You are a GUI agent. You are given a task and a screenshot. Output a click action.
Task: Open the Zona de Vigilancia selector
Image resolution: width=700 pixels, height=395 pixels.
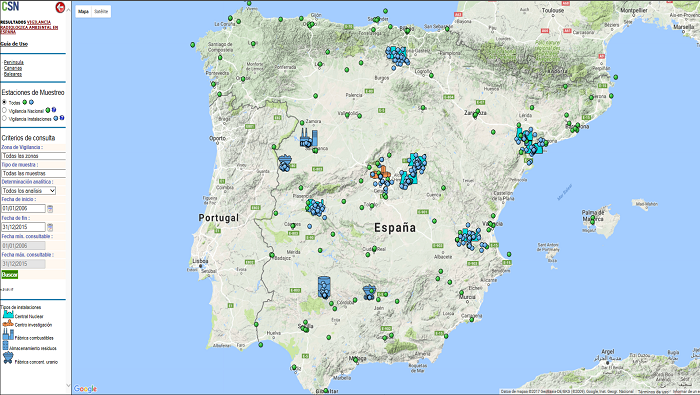pyautogui.click(x=33, y=156)
